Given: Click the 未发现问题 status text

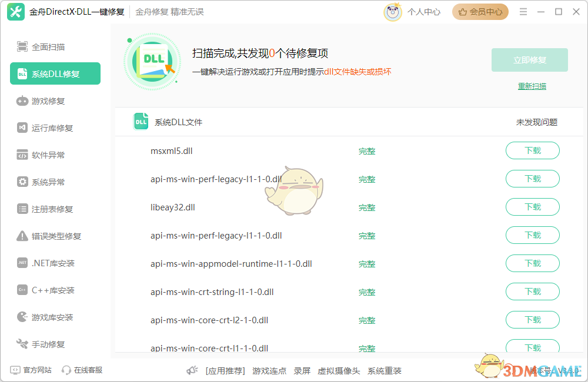Looking at the screenshot, I should [537, 122].
